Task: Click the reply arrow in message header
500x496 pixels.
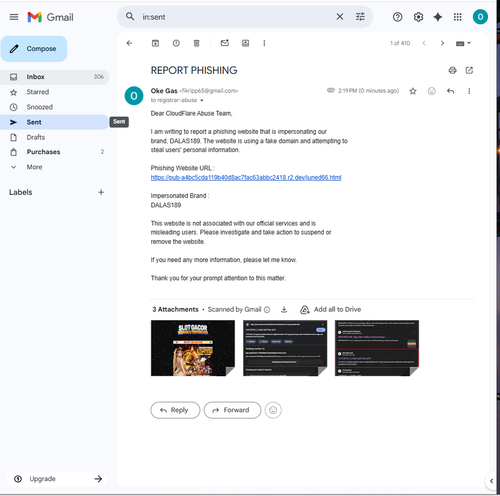Action: click(x=450, y=91)
